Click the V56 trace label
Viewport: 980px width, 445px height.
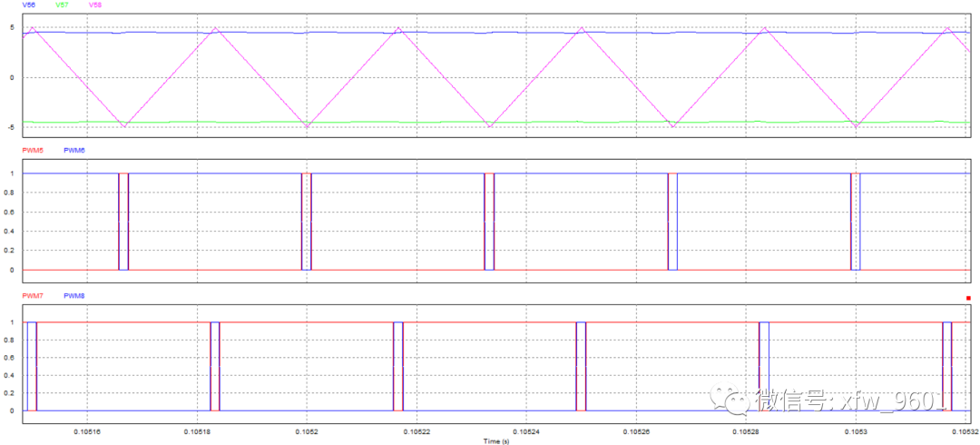(29, 5)
